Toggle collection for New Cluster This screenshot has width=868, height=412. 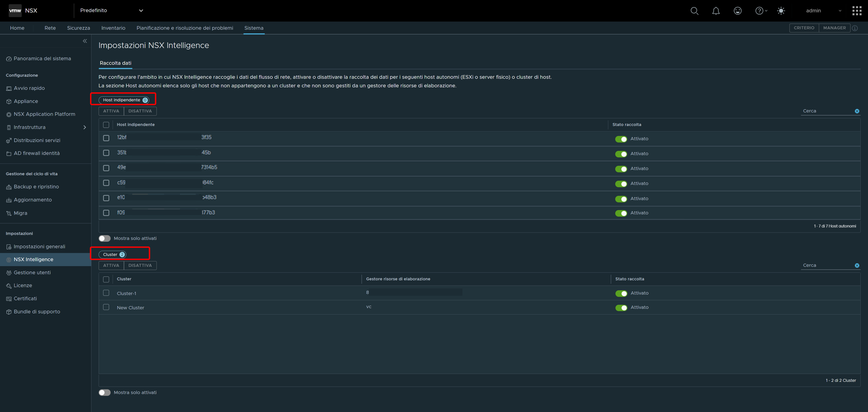click(x=621, y=308)
